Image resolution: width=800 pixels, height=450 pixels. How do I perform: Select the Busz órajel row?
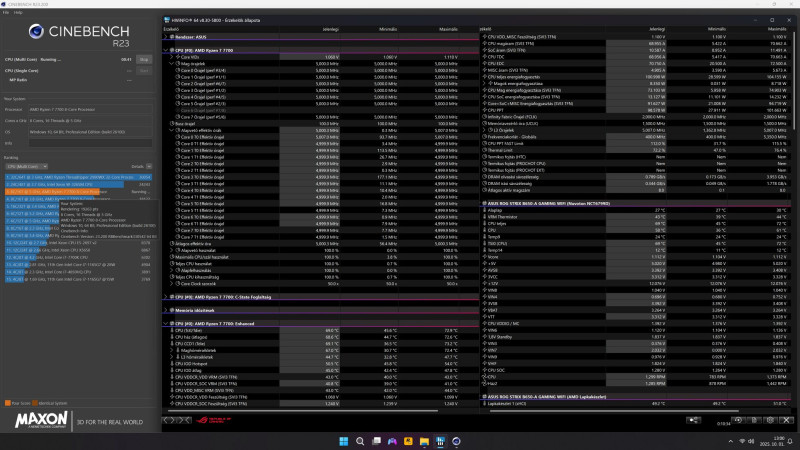point(320,123)
